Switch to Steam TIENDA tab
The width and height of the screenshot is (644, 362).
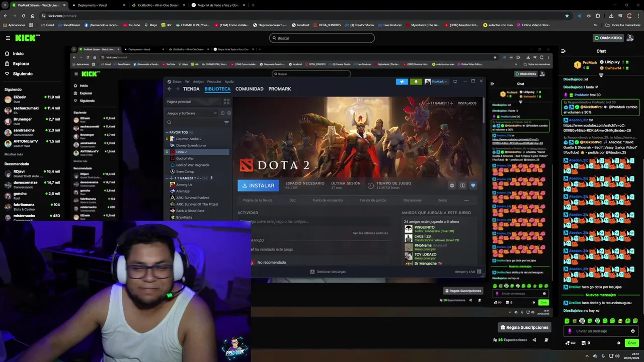[x=191, y=89]
